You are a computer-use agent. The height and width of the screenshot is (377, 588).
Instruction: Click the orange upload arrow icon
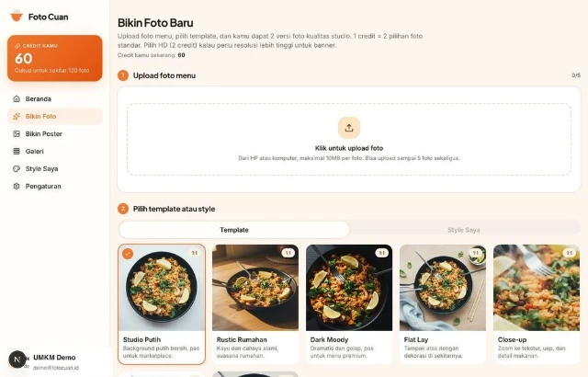tap(349, 128)
